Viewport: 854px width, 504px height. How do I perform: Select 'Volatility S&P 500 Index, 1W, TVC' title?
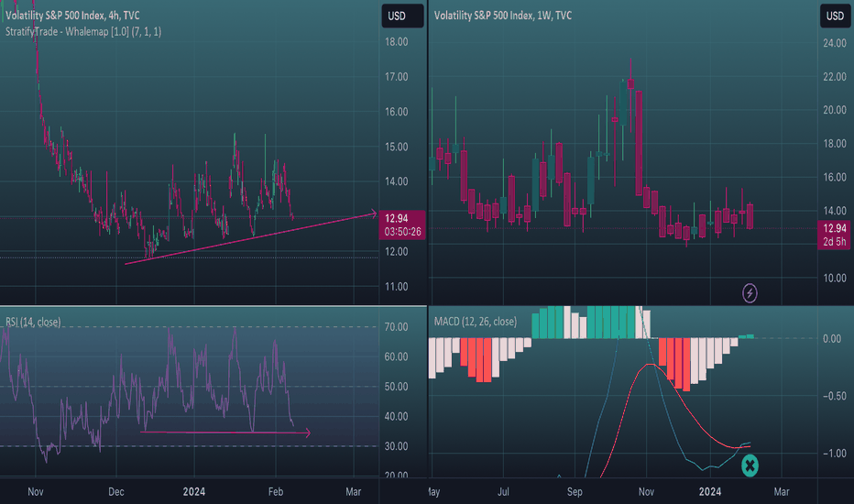coord(503,16)
